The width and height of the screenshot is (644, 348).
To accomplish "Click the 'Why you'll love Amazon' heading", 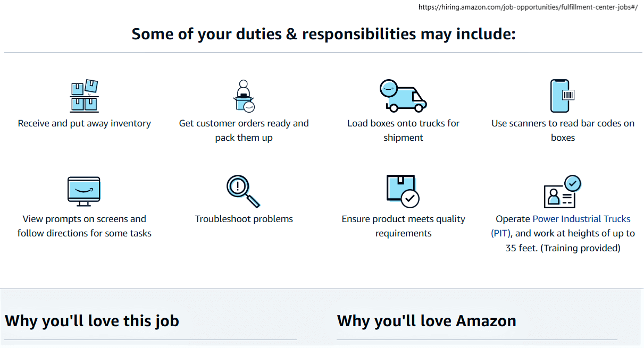I will pyautogui.click(x=426, y=321).
